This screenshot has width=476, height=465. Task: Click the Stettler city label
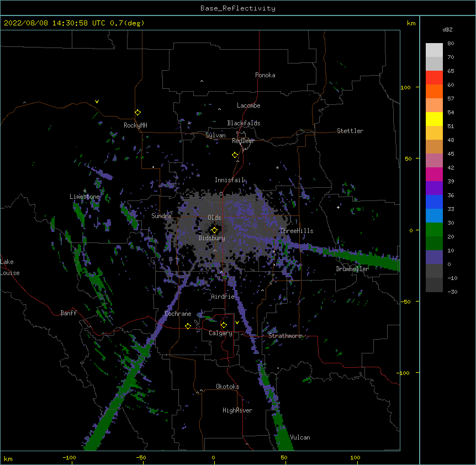350,131
